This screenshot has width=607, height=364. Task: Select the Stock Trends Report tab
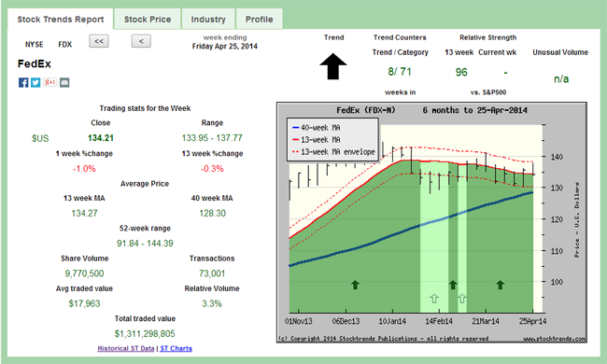click(61, 20)
